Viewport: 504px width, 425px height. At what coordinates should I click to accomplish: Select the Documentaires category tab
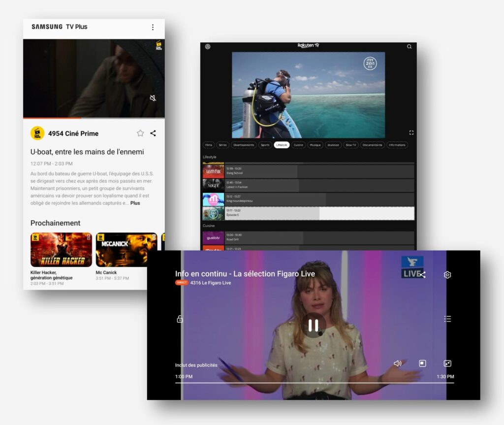pyautogui.click(x=372, y=145)
